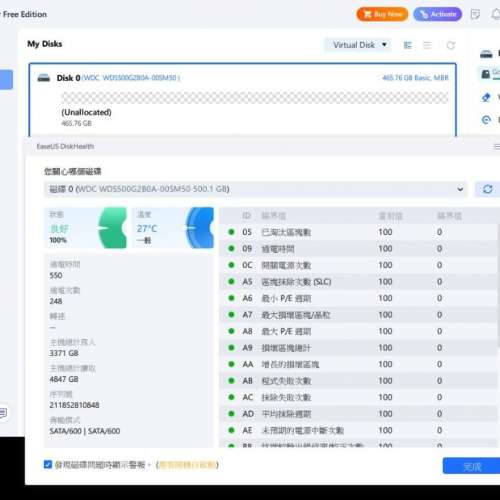500x500 pixels.
Task: Click the disk icon at top of right panel
Action: tap(486, 54)
